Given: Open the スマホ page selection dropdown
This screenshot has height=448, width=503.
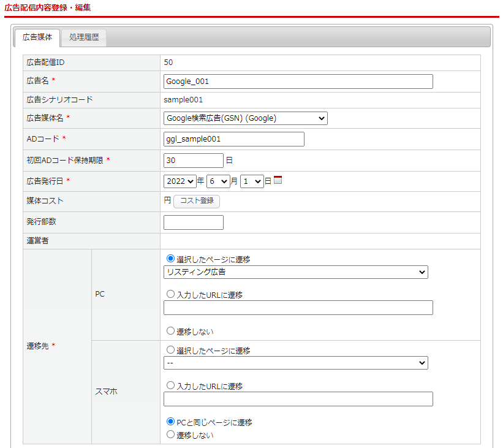Looking at the screenshot, I should (x=295, y=363).
